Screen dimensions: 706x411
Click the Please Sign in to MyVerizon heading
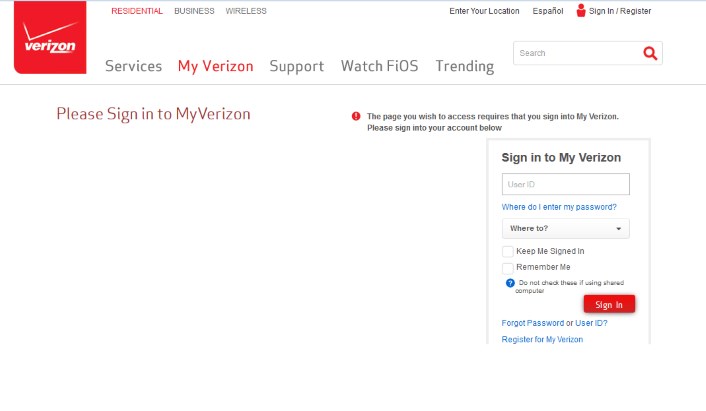click(153, 114)
